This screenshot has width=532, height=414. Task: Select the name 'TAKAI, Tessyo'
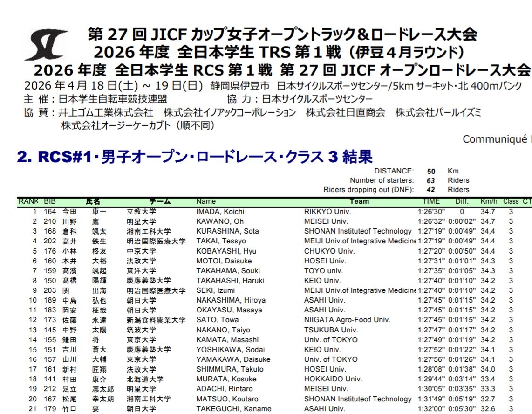tap(221, 241)
